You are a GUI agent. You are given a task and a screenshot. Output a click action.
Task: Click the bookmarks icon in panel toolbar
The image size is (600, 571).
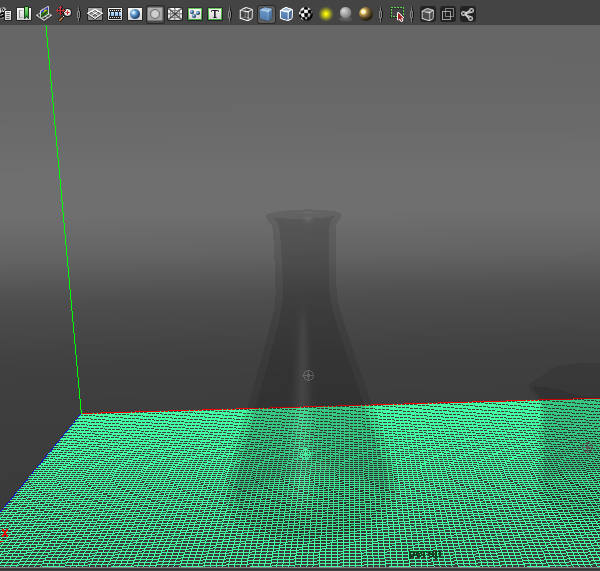pos(25,14)
